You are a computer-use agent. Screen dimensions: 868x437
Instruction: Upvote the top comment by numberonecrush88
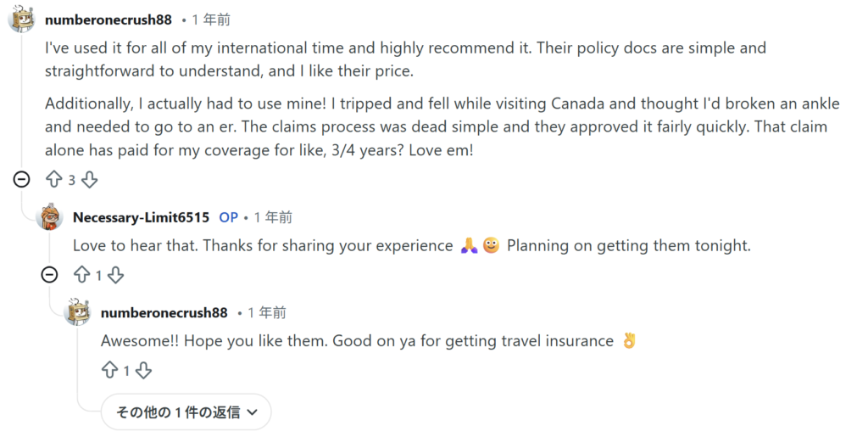pyautogui.click(x=54, y=180)
